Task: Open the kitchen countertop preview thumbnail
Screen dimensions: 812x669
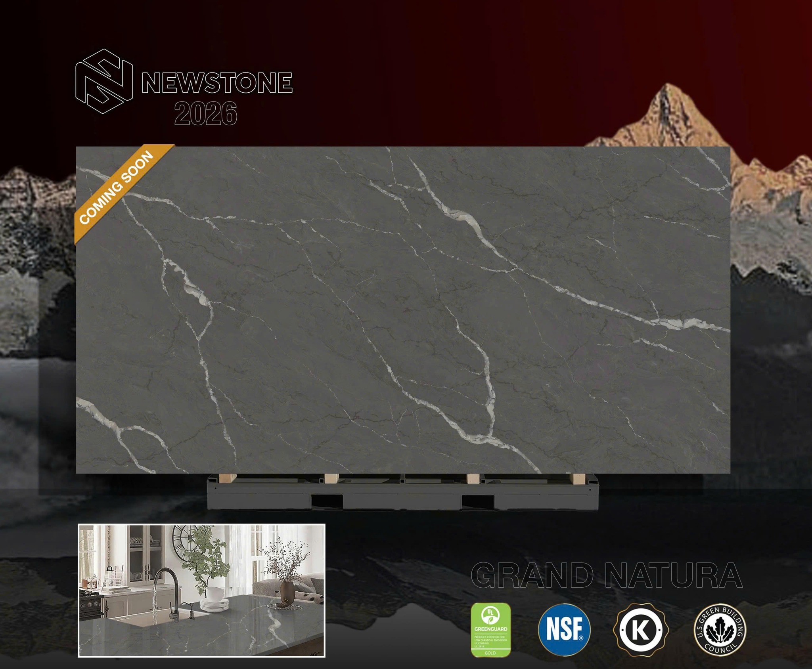Action: (x=201, y=590)
